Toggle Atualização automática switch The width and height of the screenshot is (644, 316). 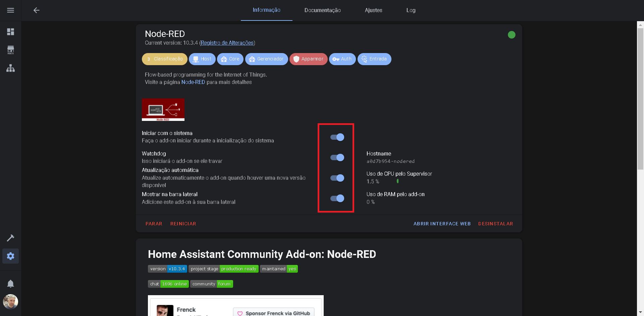[x=337, y=178]
